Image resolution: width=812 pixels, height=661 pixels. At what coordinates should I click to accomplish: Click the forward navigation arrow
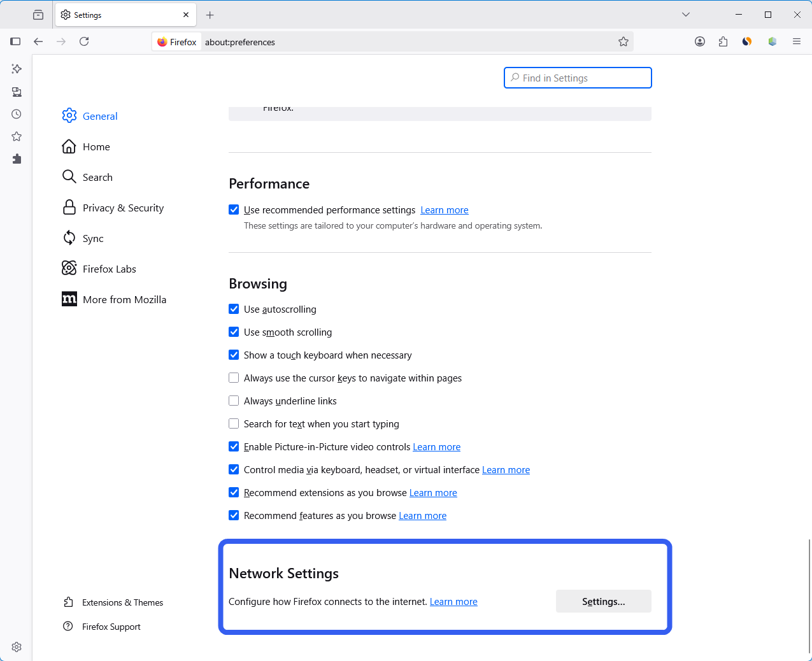(x=61, y=41)
